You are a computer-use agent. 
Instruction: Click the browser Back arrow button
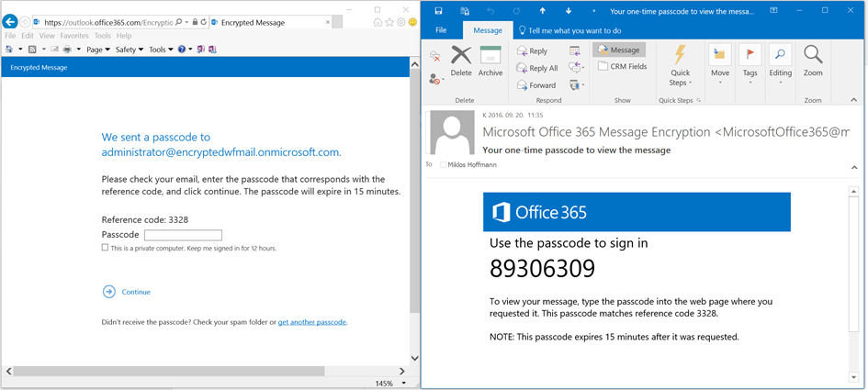[11, 21]
